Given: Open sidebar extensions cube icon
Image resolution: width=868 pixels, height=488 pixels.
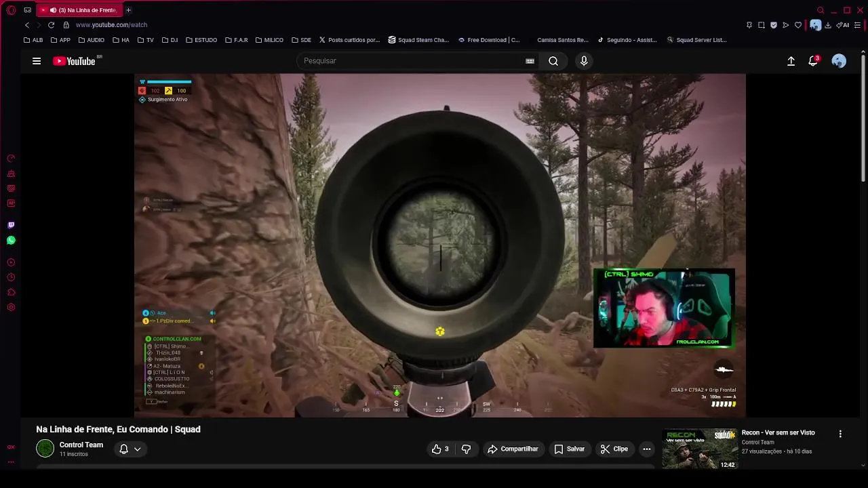Looking at the screenshot, I should click(x=11, y=292).
